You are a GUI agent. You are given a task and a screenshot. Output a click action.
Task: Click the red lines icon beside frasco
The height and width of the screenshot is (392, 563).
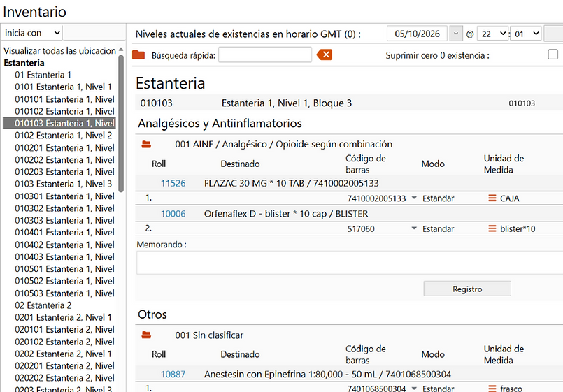tap(492, 388)
